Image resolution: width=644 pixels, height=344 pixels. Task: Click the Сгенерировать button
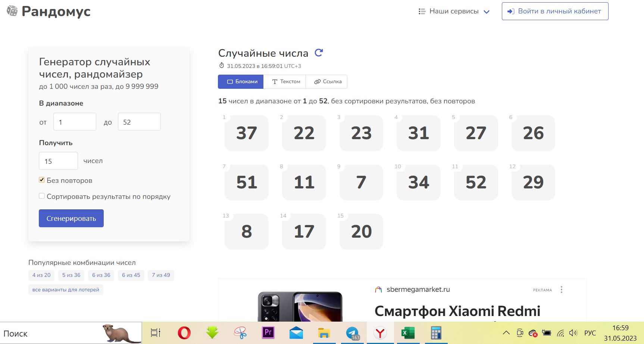tap(71, 218)
